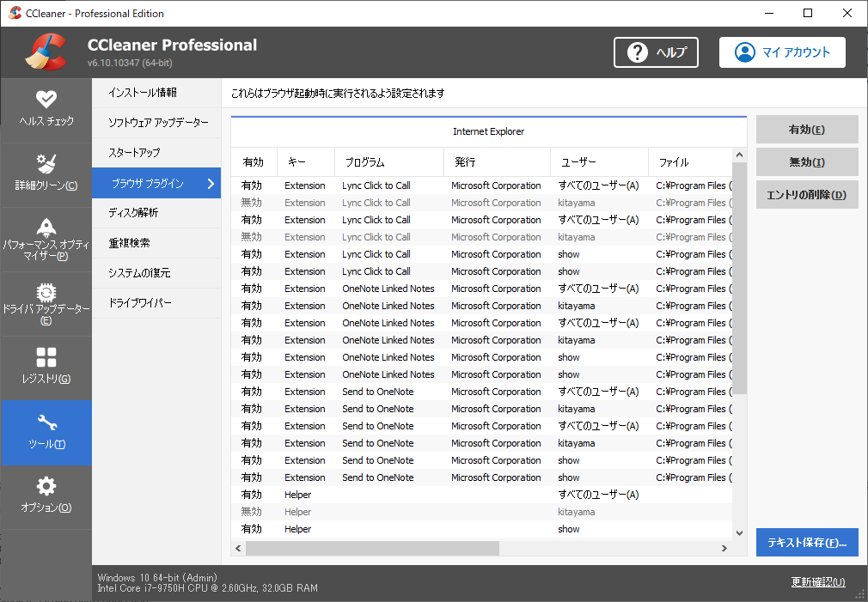This screenshot has height=602, width=868.
Task: Open Custom Clean broom icon
Action: coord(46,163)
